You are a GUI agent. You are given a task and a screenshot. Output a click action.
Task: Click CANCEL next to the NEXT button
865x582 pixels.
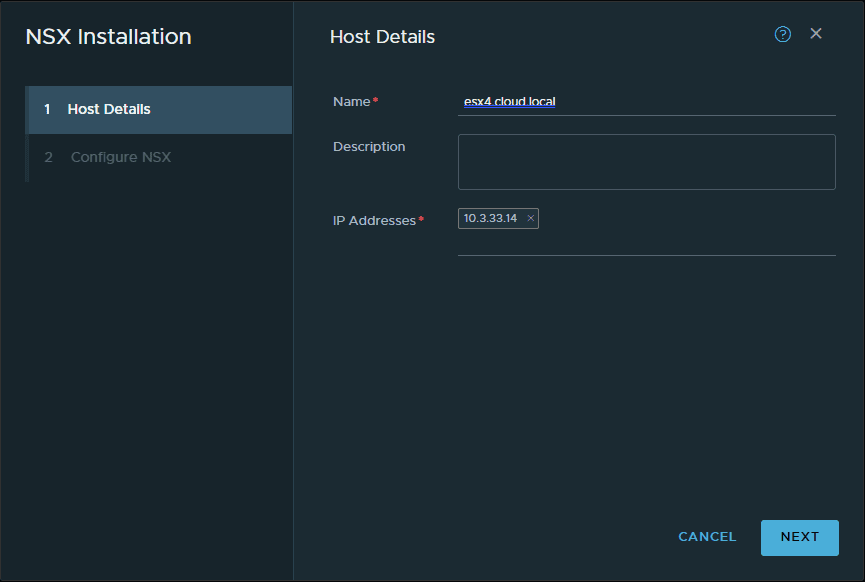click(x=707, y=537)
